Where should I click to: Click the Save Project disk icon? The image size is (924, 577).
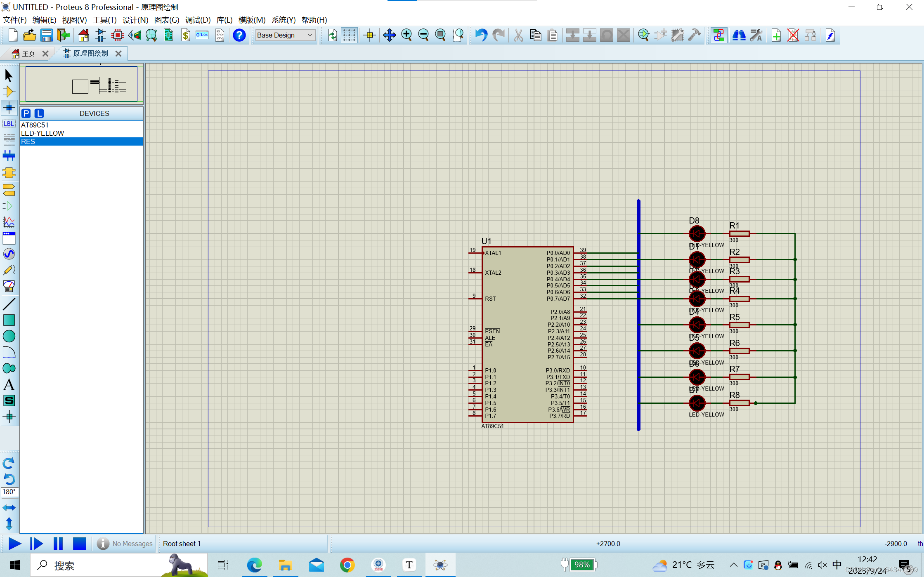pyautogui.click(x=46, y=35)
